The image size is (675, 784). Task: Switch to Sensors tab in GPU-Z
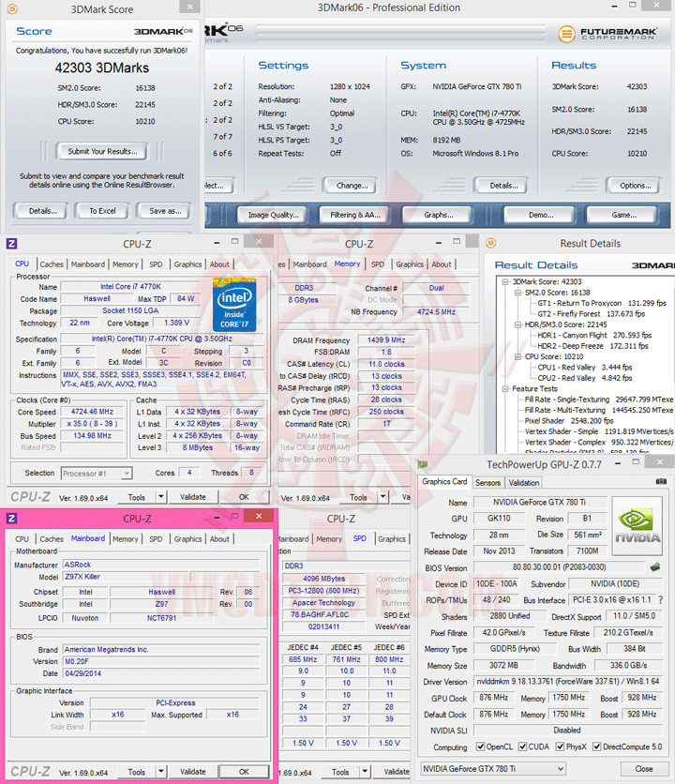point(487,483)
